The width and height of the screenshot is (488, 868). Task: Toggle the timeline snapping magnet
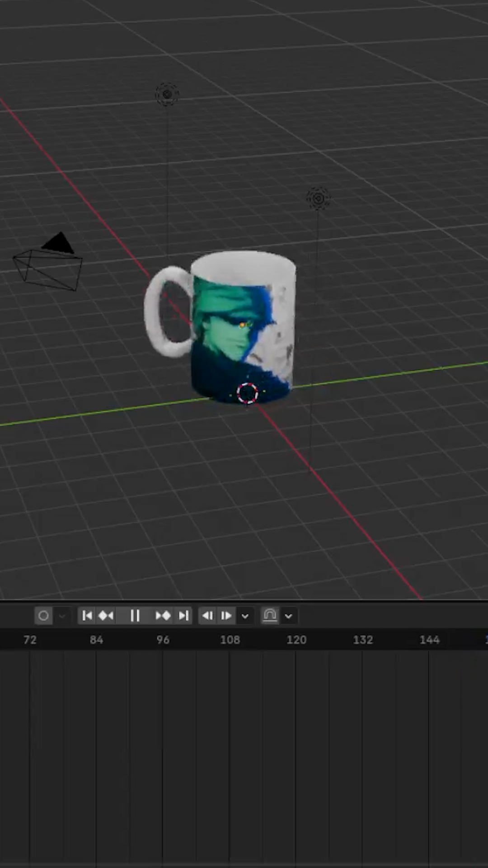tap(270, 616)
